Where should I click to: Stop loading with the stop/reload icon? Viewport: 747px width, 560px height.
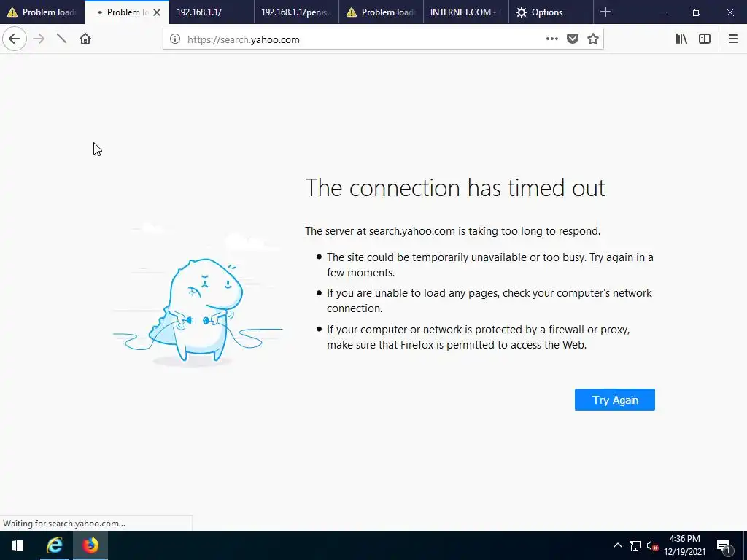tap(61, 39)
